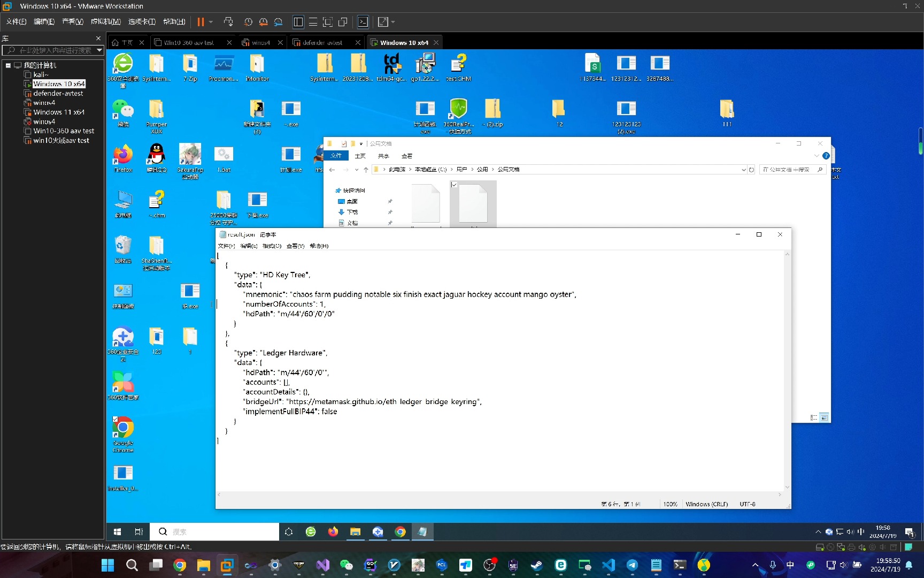Expand the Explorer address bar history dropdown
Viewport: 924px width, 578px height.
(743, 170)
